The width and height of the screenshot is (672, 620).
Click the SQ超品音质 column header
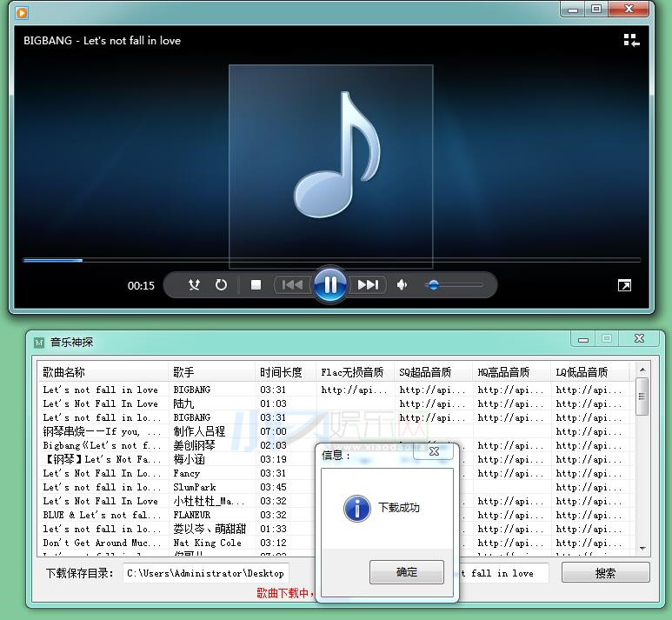click(433, 372)
